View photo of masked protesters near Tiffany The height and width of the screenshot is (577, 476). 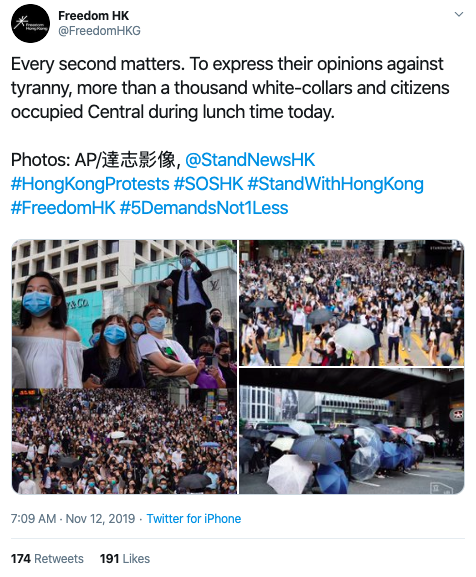[x=124, y=314]
